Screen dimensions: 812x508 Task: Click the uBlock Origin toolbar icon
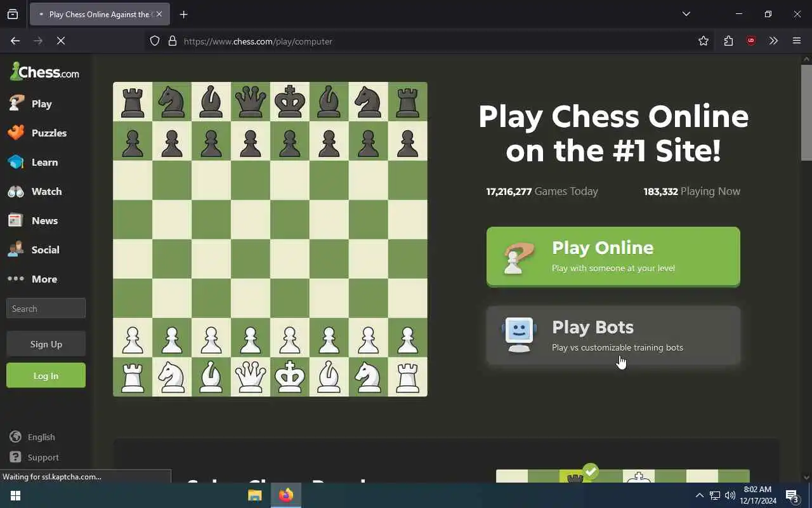click(x=751, y=41)
